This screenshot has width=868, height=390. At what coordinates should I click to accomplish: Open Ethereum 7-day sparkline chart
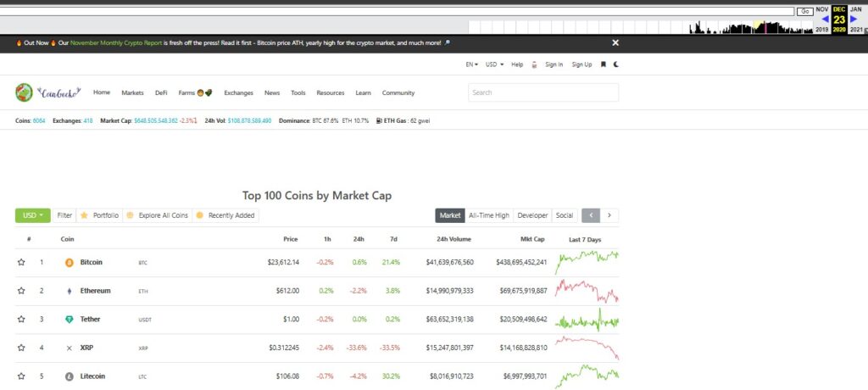point(587,290)
